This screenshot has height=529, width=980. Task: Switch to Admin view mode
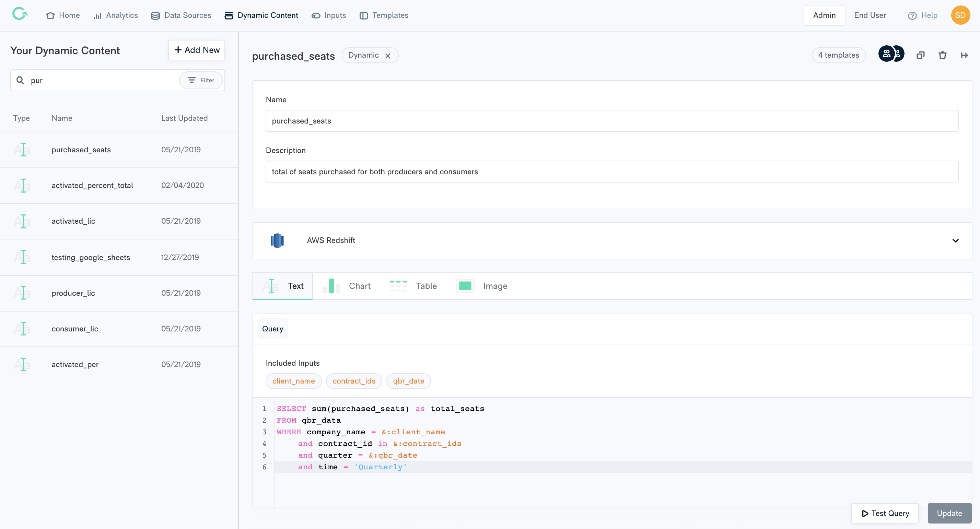coord(824,15)
